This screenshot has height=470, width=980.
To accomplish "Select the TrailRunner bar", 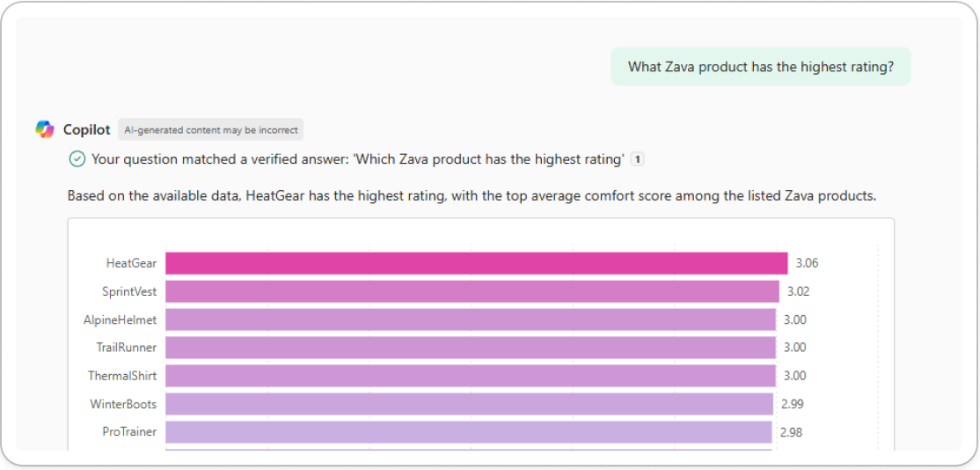I will 470,348.
